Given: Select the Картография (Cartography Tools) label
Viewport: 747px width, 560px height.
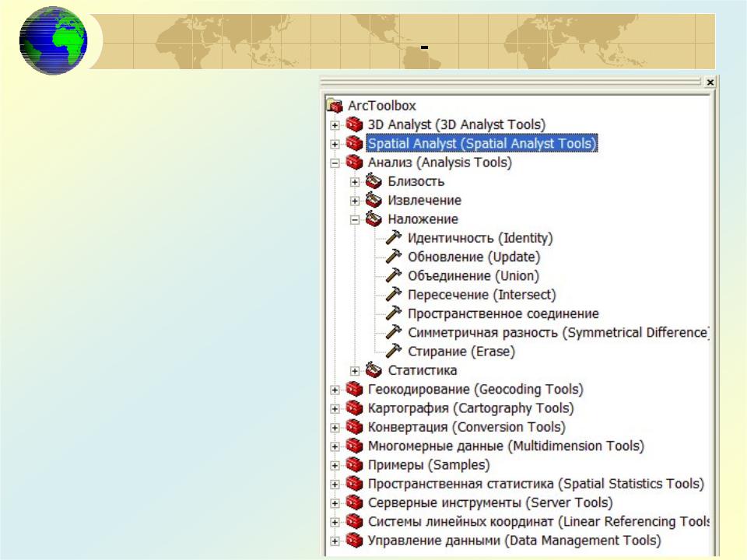Looking at the screenshot, I should [x=471, y=408].
